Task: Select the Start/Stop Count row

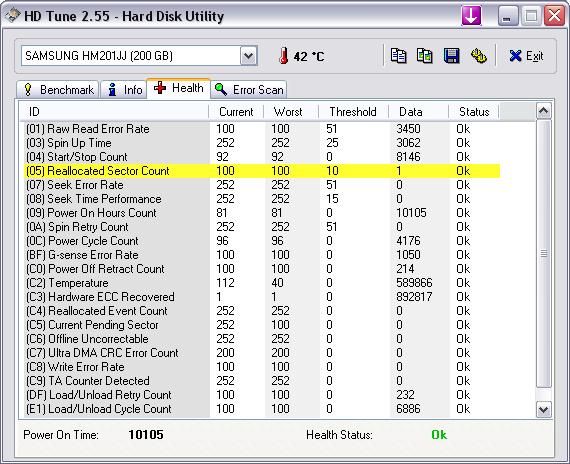Action: [262, 157]
